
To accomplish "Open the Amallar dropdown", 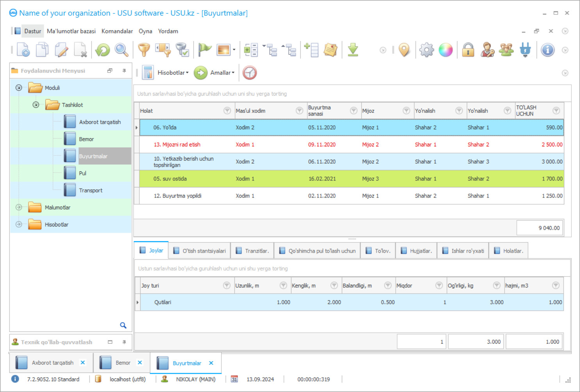I will 223,73.
